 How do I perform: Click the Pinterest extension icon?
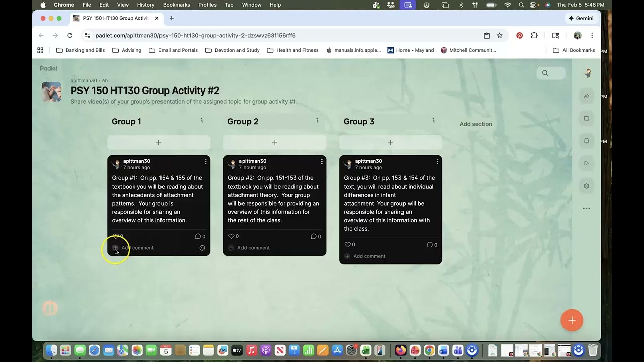520,36
